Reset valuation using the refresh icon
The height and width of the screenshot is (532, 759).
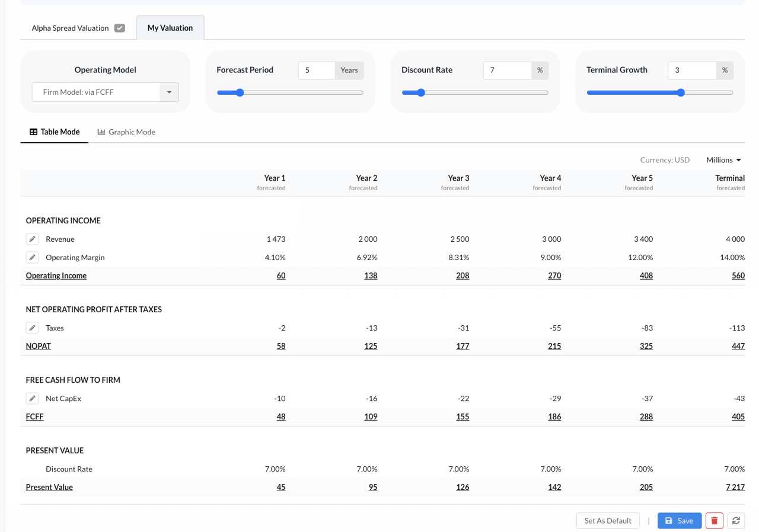click(x=736, y=520)
